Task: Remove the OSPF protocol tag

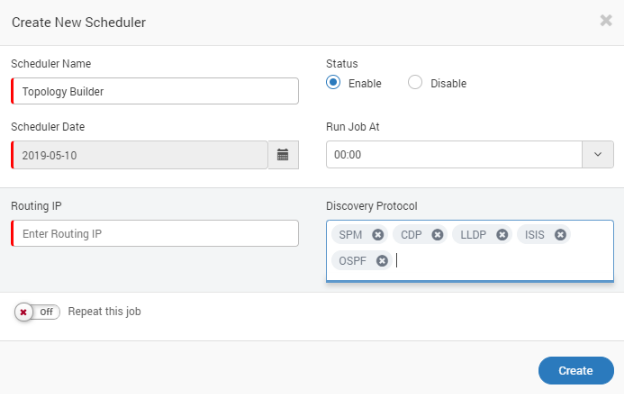Action: (382, 261)
